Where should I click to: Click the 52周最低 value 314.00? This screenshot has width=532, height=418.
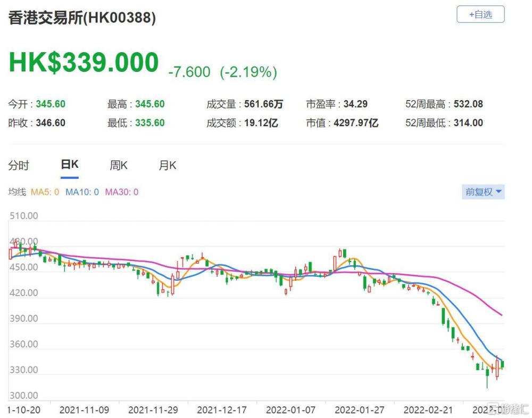(468, 122)
